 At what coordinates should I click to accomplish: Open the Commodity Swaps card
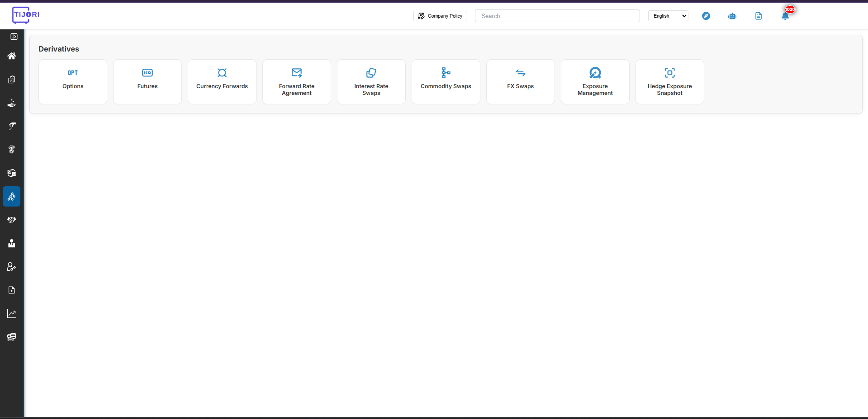coord(446,82)
